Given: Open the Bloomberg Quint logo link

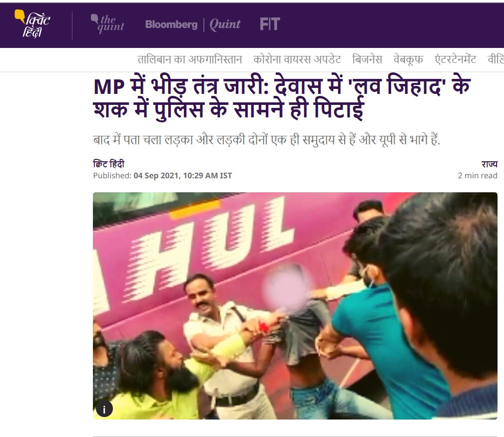Looking at the screenshot, I should (x=192, y=24).
